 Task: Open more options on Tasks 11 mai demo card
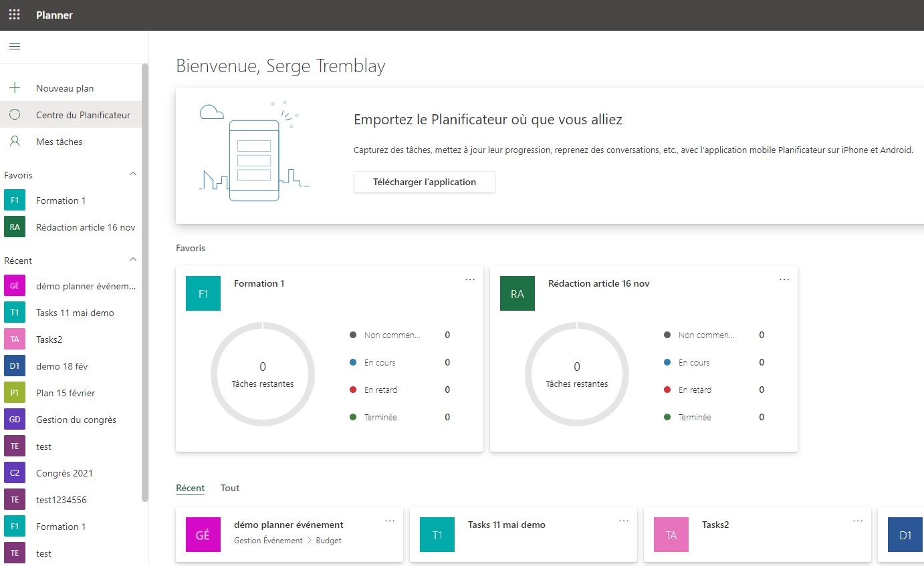[x=624, y=521]
